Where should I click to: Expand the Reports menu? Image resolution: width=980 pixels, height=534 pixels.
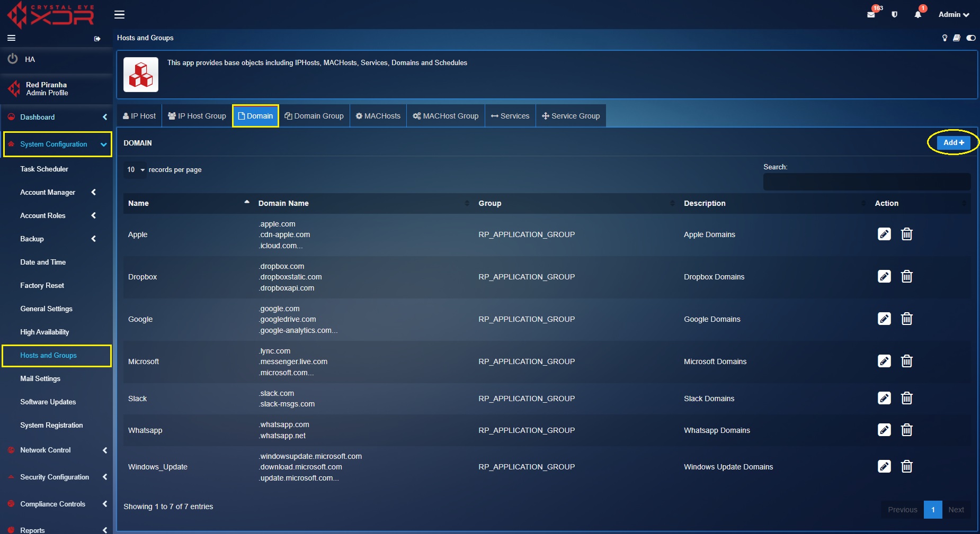pyautogui.click(x=56, y=530)
